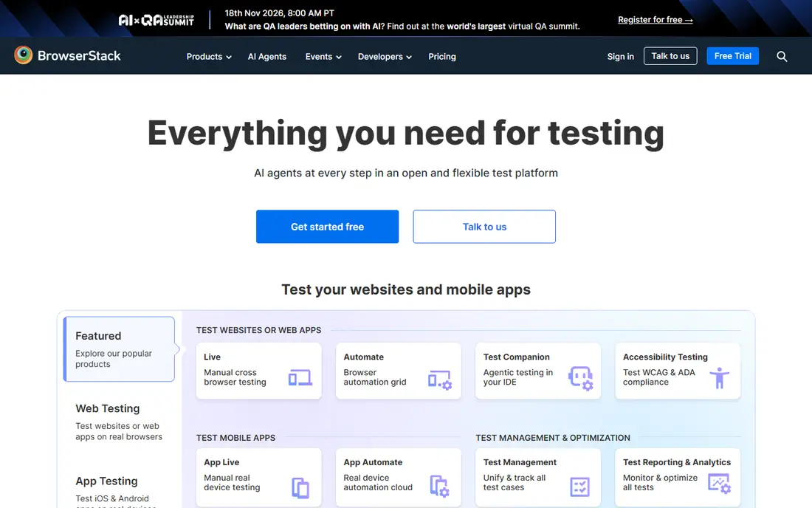
Task: Open the AI Agents nav item
Action: point(266,56)
